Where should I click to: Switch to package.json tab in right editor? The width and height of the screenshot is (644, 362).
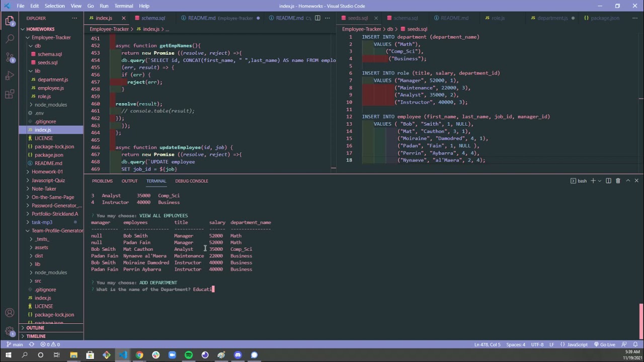pos(605,18)
